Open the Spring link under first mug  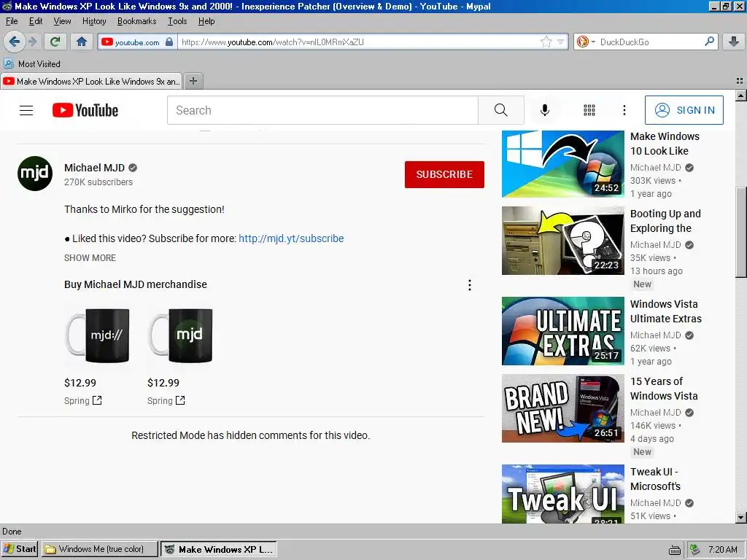[x=83, y=400]
